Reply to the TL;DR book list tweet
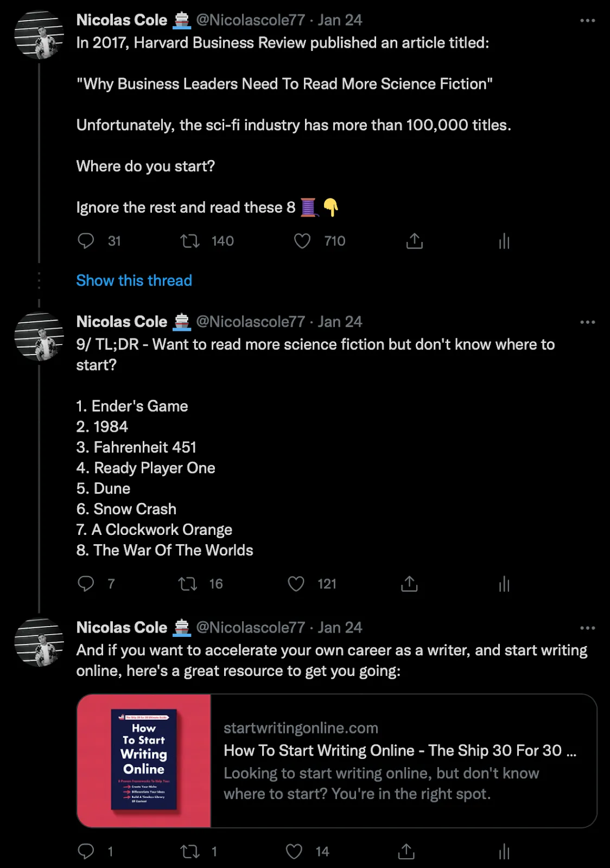The height and width of the screenshot is (868, 610). [86, 584]
